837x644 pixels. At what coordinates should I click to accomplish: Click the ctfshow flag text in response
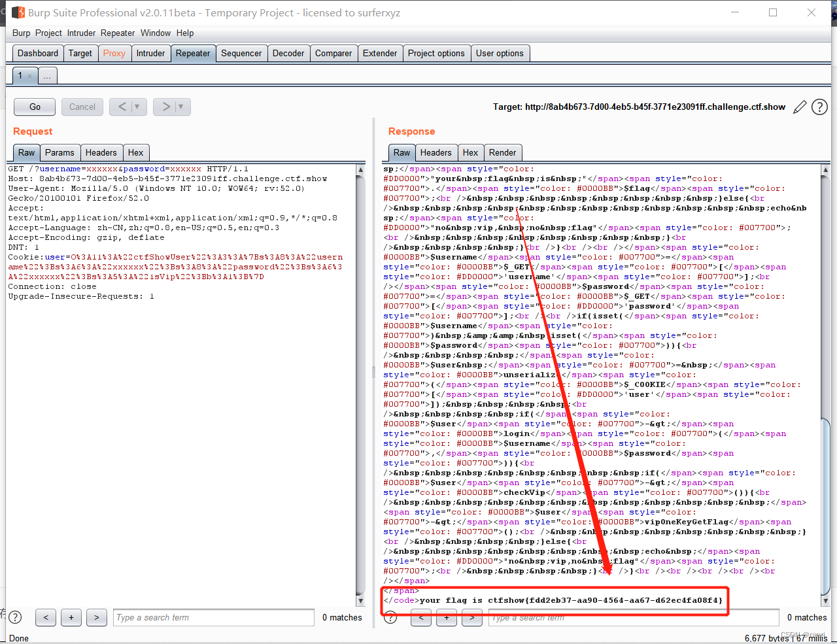(x=605, y=600)
